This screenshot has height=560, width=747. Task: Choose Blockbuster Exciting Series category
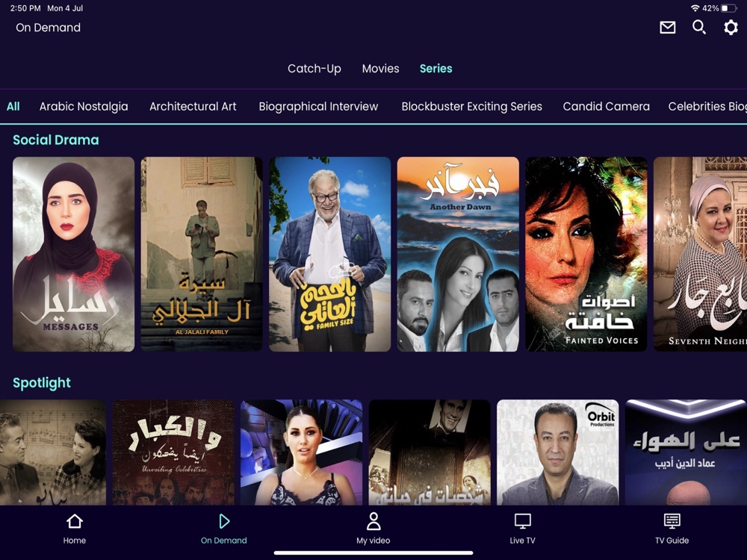pyautogui.click(x=471, y=106)
